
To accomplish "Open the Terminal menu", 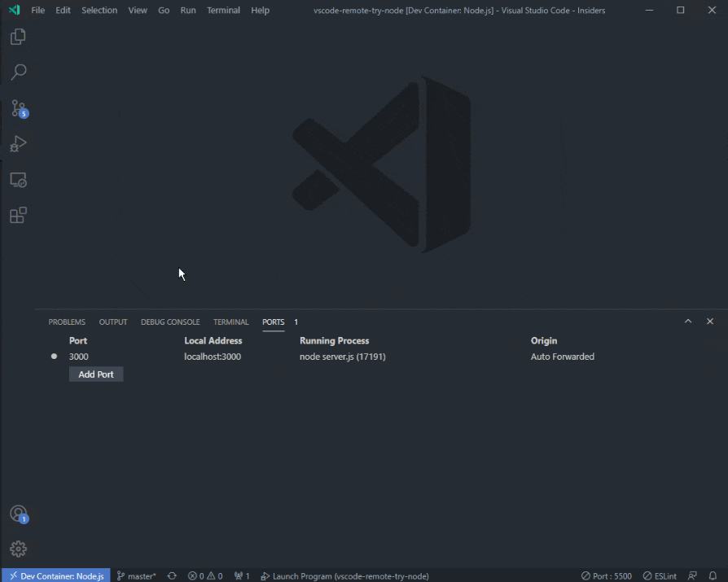I will click(223, 11).
